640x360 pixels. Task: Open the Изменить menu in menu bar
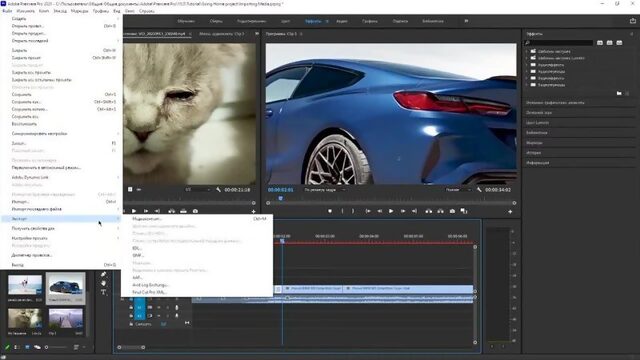click(x=25, y=11)
